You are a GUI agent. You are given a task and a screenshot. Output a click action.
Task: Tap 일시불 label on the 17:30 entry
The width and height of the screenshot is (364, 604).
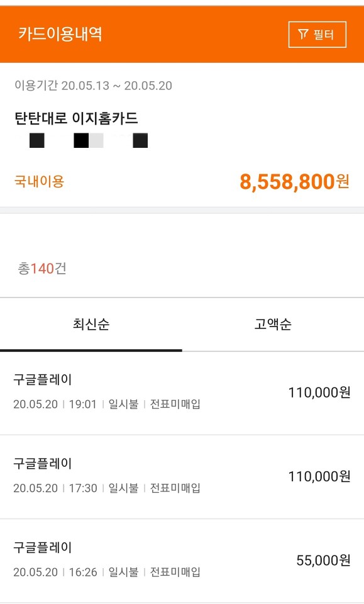pyautogui.click(x=123, y=488)
